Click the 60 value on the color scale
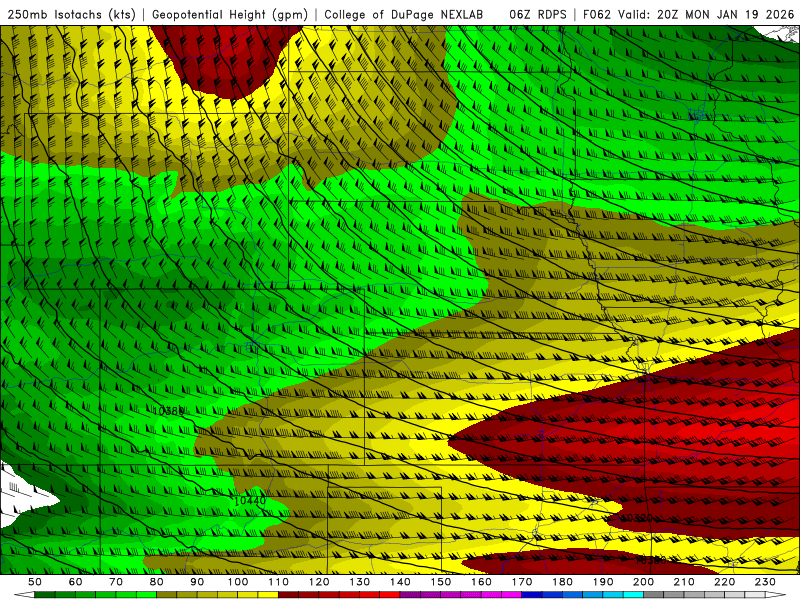The image size is (800, 600). (x=76, y=582)
